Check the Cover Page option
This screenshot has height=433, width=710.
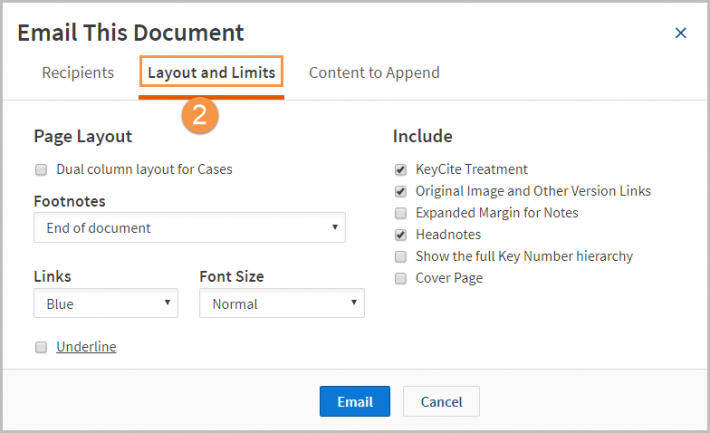point(400,279)
